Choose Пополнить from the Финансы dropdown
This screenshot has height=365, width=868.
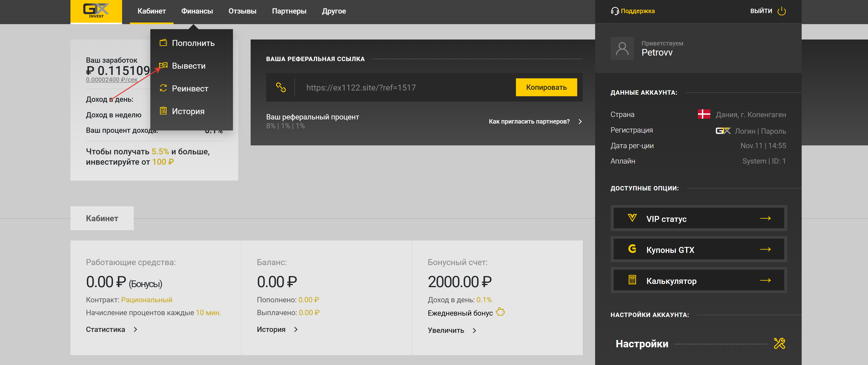(x=191, y=43)
